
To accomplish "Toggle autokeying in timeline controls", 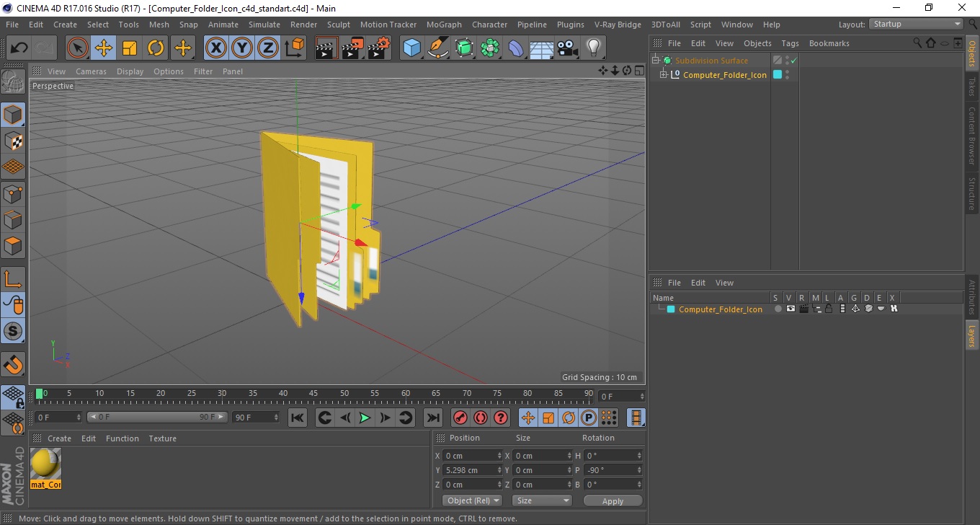I will click(481, 418).
